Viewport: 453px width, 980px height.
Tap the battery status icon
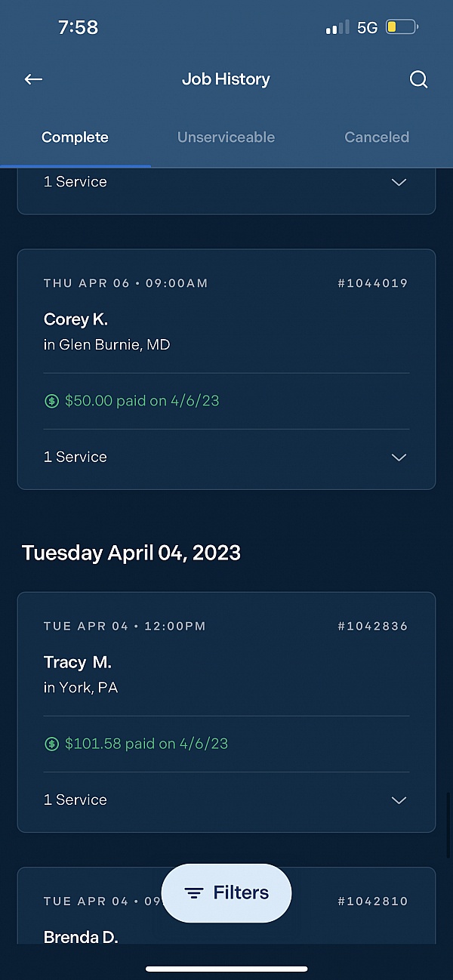(402, 28)
